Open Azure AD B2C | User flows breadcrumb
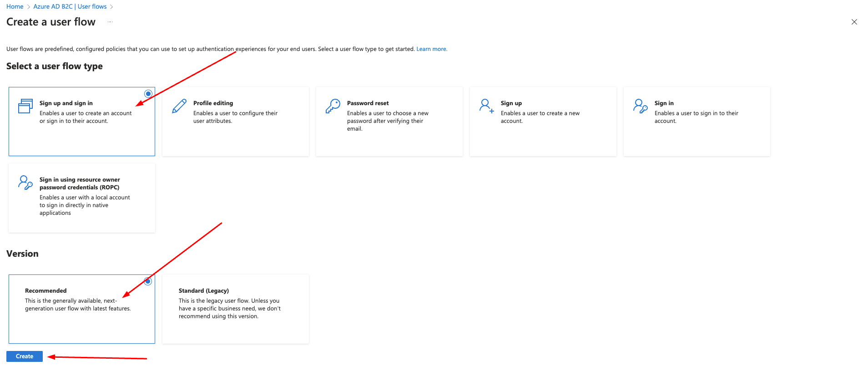 [x=70, y=6]
